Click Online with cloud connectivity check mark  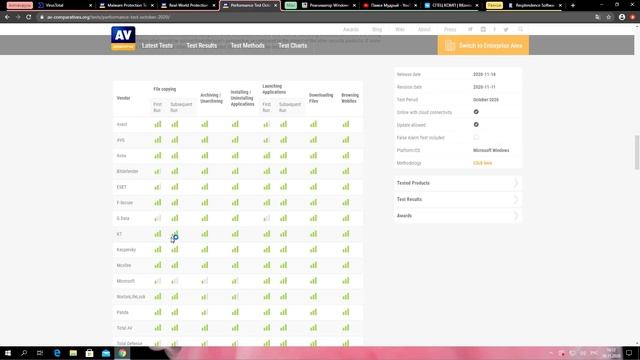coord(476,112)
